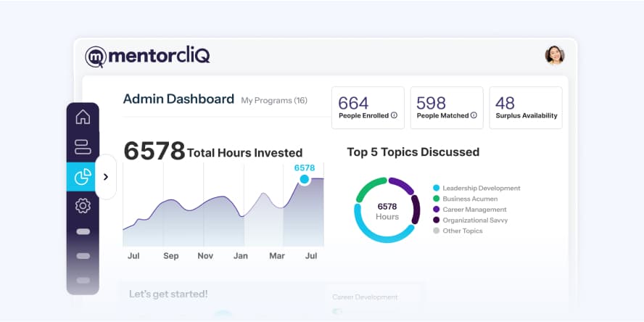Screen dimensions: 644x322
Task: Expand the sidebar with the chevron arrow
Action: click(106, 176)
